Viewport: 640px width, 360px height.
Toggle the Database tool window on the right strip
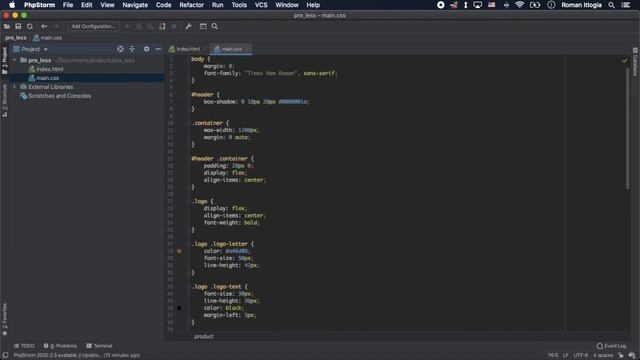coord(635,61)
